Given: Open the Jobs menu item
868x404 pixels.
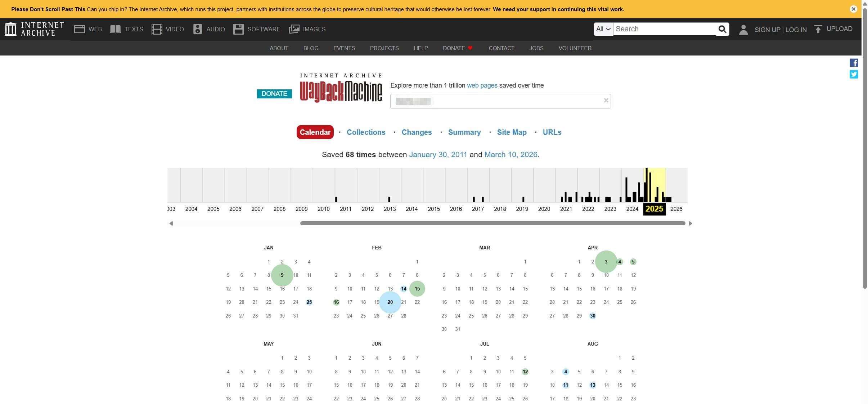Looking at the screenshot, I should tap(536, 48).
